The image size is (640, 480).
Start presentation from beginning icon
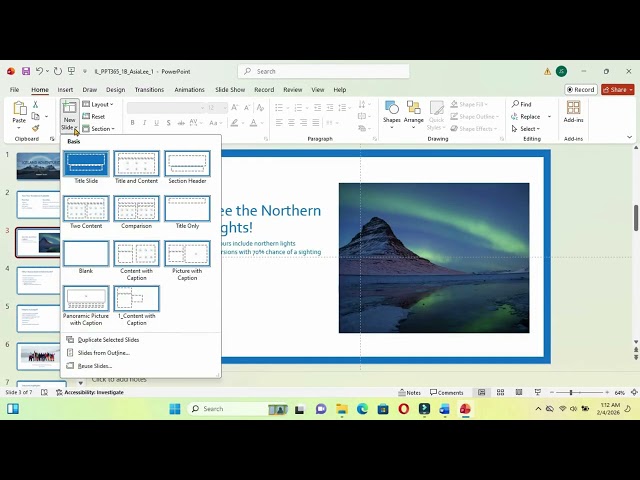(x=71, y=71)
